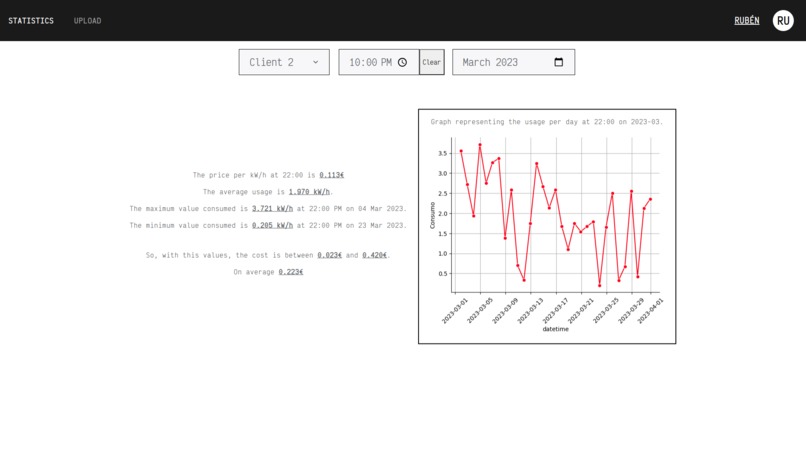The image size is (806, 453).
Task: Go to the UPLOAD page
Action: tap(87, 21)
